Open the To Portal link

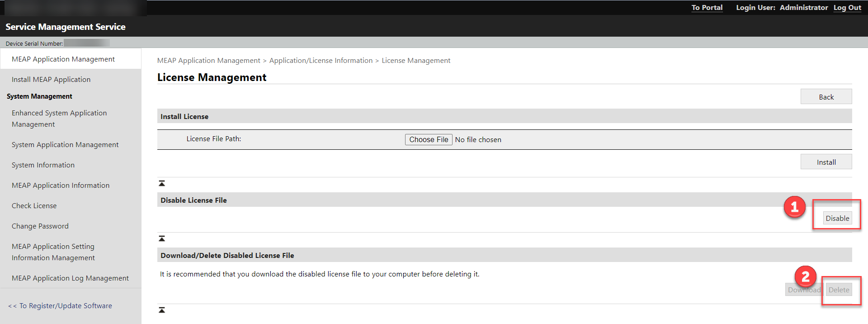[x=707, y=8]
